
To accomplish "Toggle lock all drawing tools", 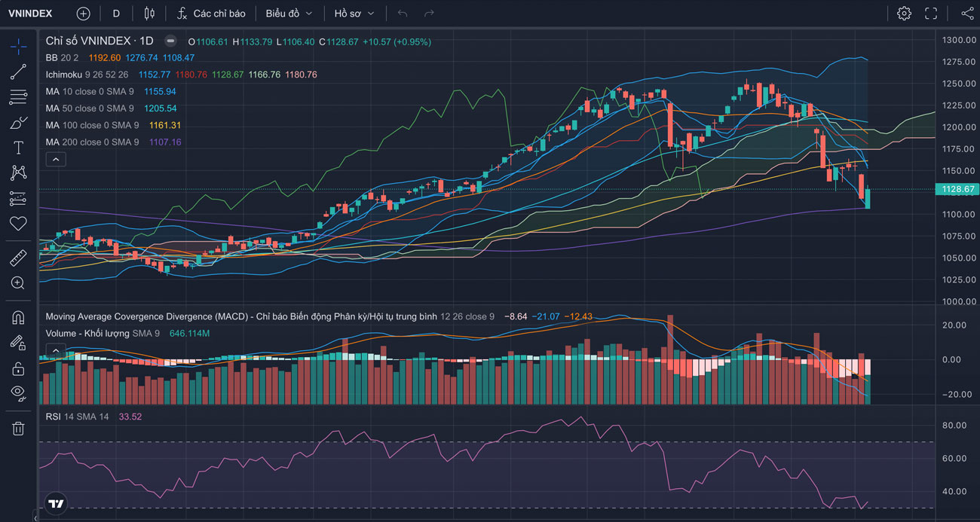I will (18, 368).
